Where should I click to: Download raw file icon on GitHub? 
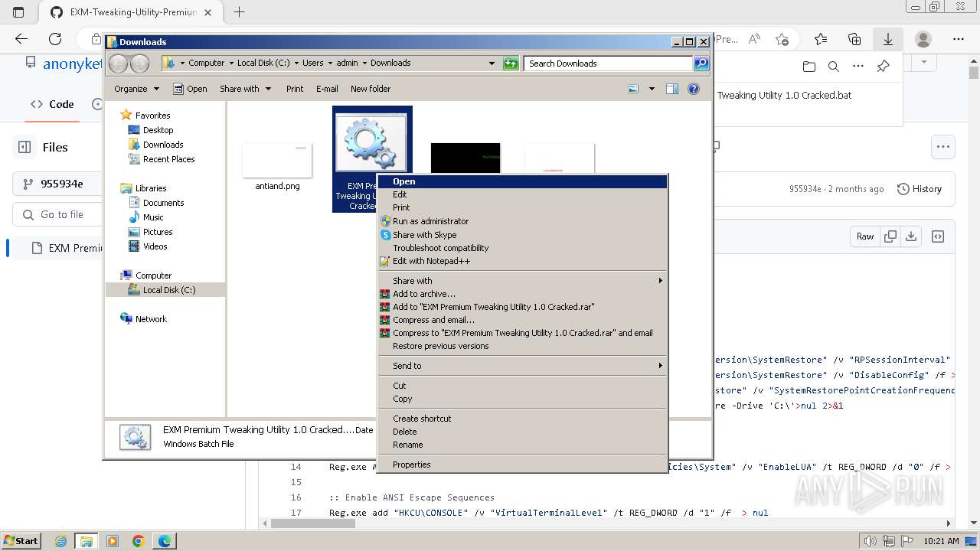(910, 236)
